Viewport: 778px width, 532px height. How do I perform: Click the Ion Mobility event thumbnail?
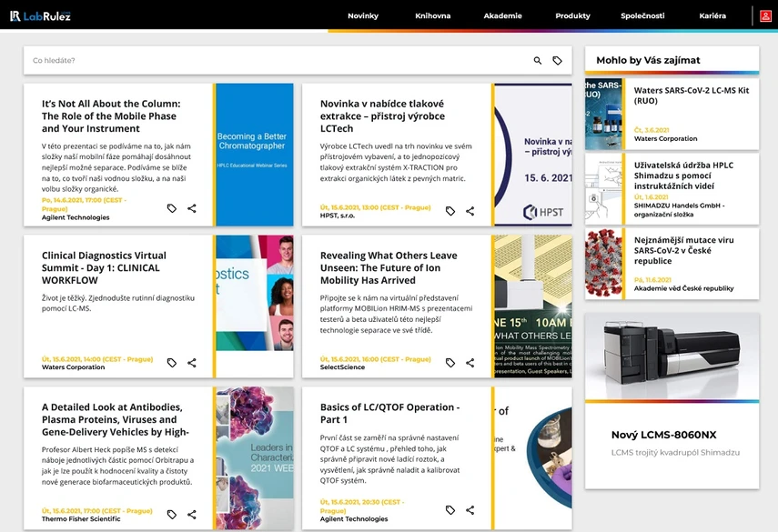[x=533, y=306]
